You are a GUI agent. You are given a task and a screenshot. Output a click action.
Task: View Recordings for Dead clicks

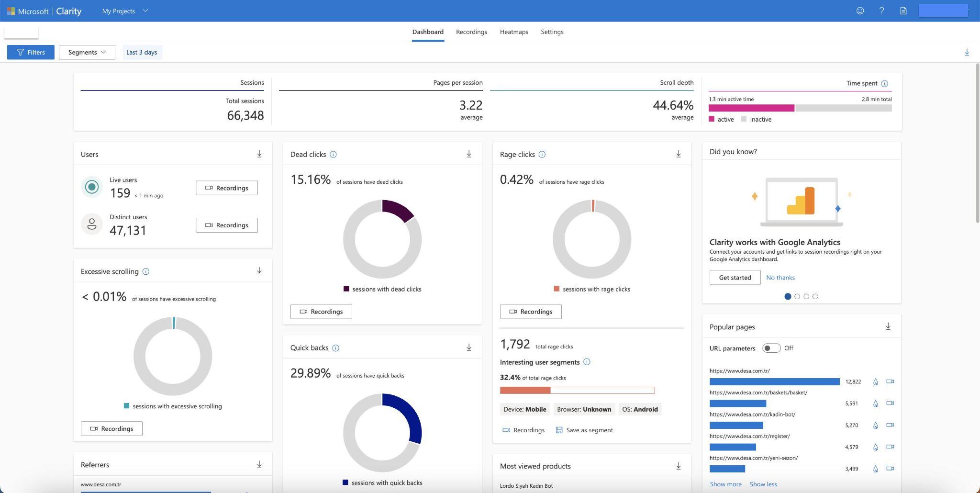click(x=321, y=312)
